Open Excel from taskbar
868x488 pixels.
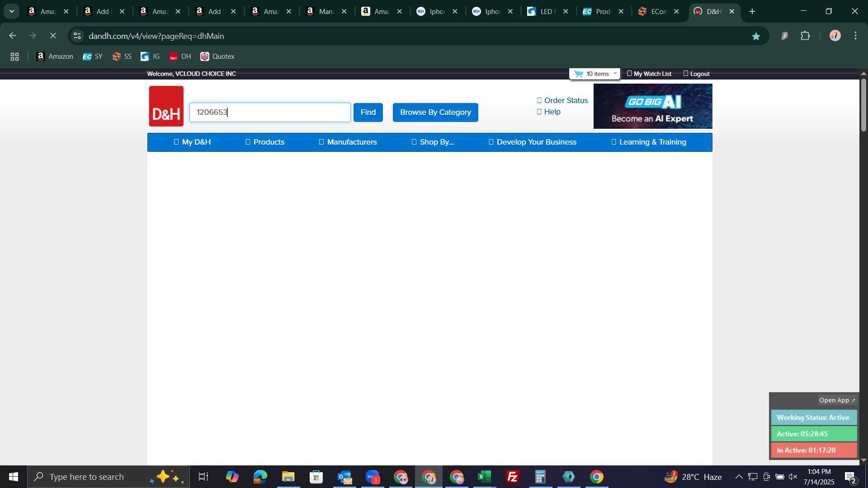[485, 477]
